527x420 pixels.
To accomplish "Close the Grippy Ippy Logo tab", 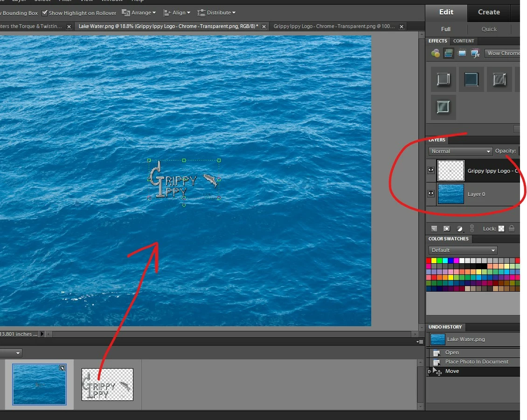I will pos(401,27).
